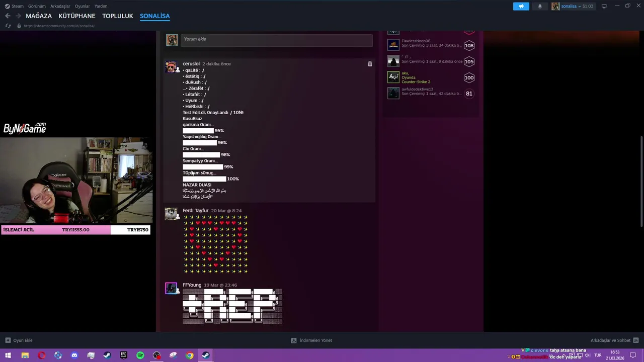Click the "NAZAR DUASI" comment text
Viewport: 644px width, 362px height.
point(197,185)
